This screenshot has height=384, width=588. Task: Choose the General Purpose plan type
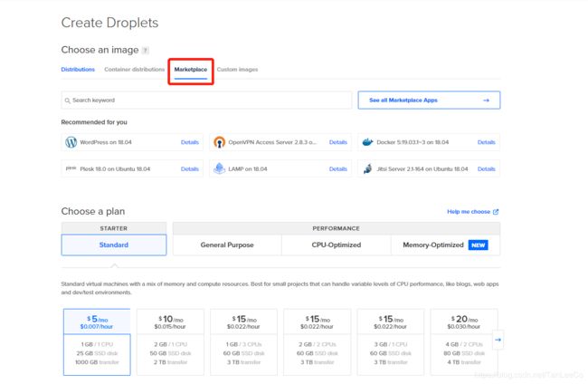[227, 245]
